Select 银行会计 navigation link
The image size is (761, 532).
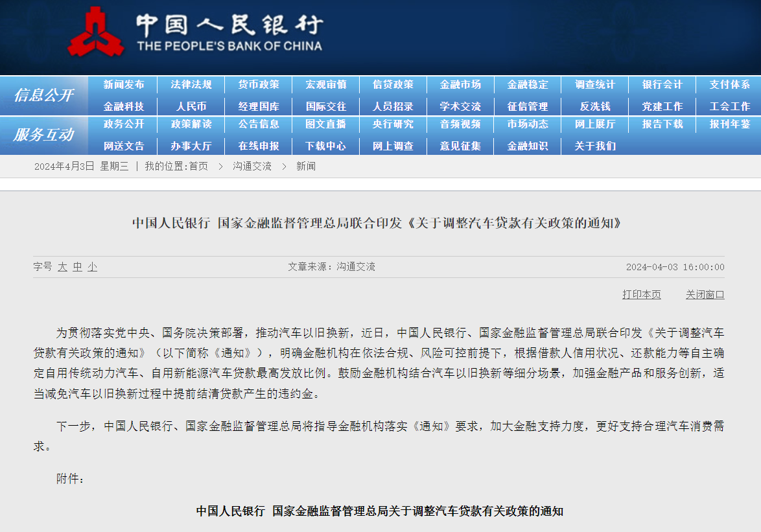coord(662,85)
